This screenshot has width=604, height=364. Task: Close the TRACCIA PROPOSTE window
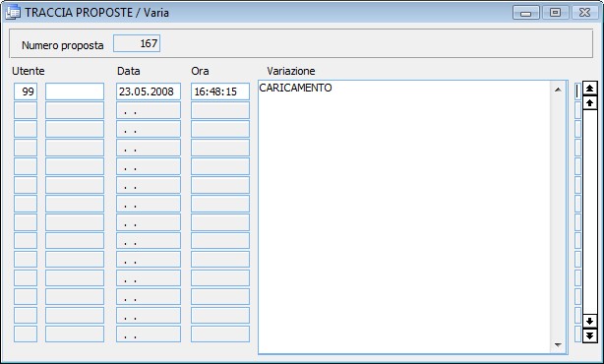point(584,13)
